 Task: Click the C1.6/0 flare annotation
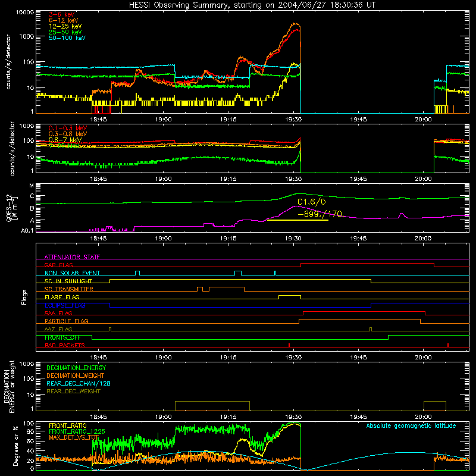(x=311, y=202)
